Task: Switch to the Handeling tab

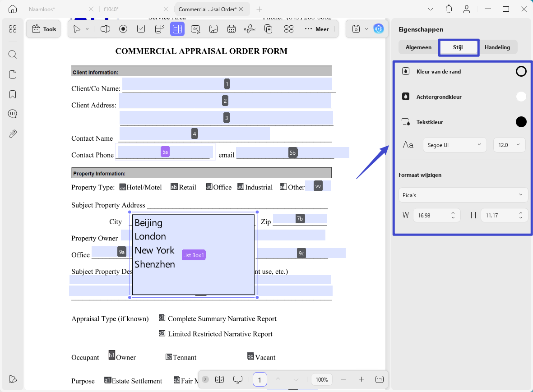Action: point(497,47)
